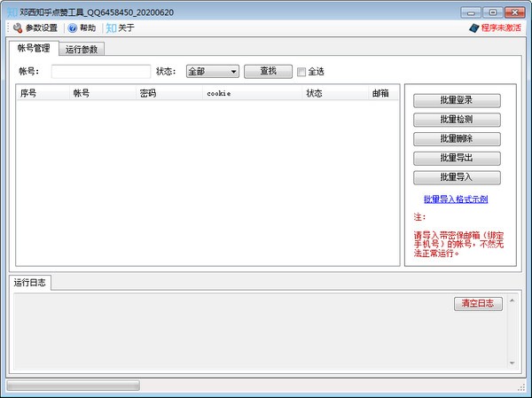Open the 关于 about item
Screen dimensions: 532x398
coord(121,27)
